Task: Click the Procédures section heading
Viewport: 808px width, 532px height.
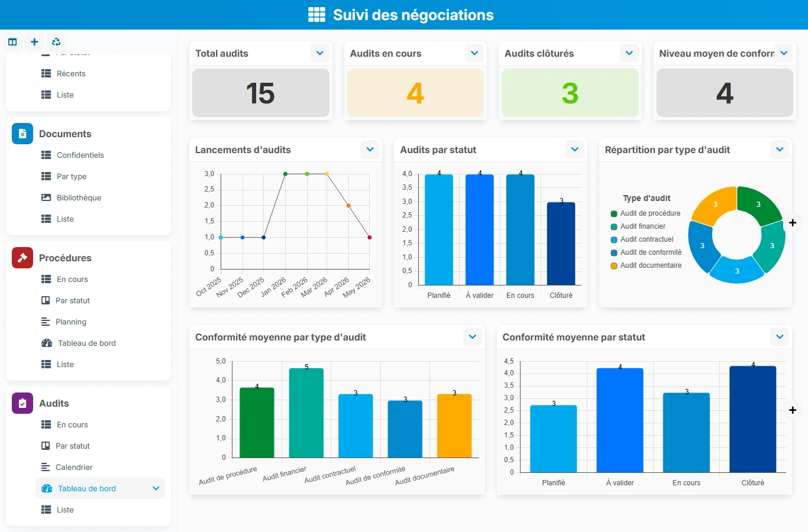Action: pyautogui.click(x=65, y=258)
